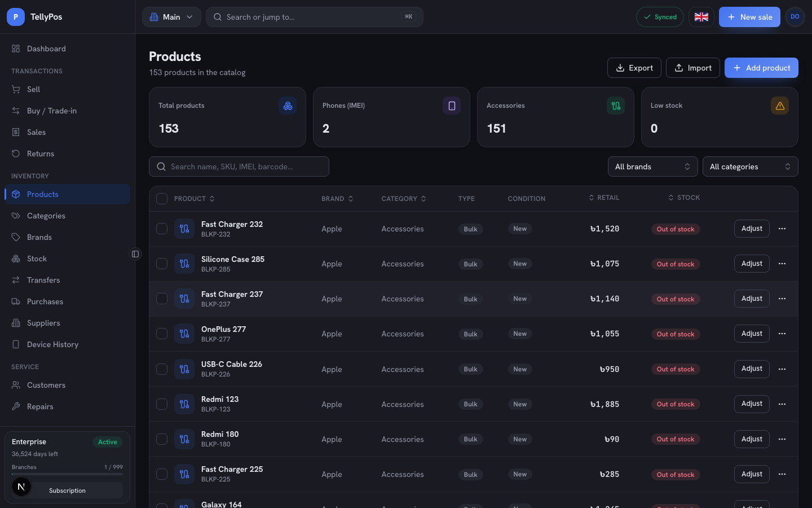Check the Redmi 180 row checkbox
The height and width of the screenshot is (508, 812).
pyautogui.click(x=162, y=439)
